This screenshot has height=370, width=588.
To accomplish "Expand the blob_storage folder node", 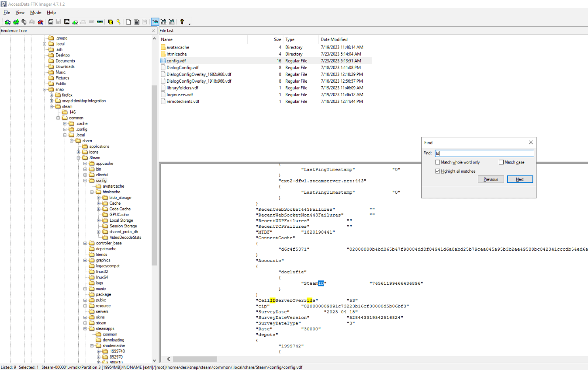I will [x=99, y=198].
